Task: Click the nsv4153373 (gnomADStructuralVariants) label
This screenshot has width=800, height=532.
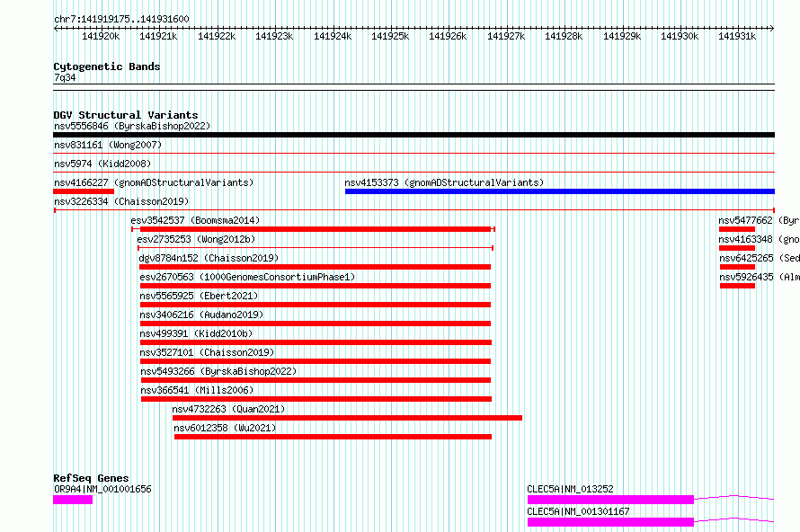Action: pyautogui.click(x=444, y=182)
